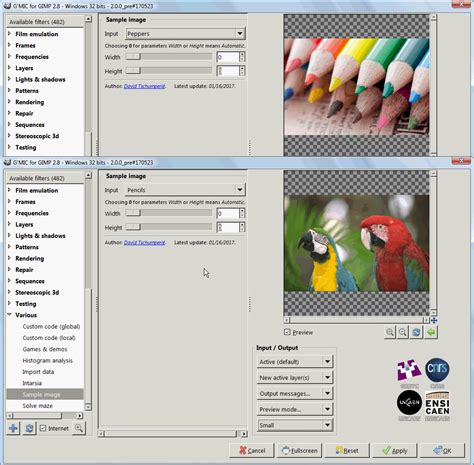Select Solve maze filter
474x465 pixels.
coord(37,406)
